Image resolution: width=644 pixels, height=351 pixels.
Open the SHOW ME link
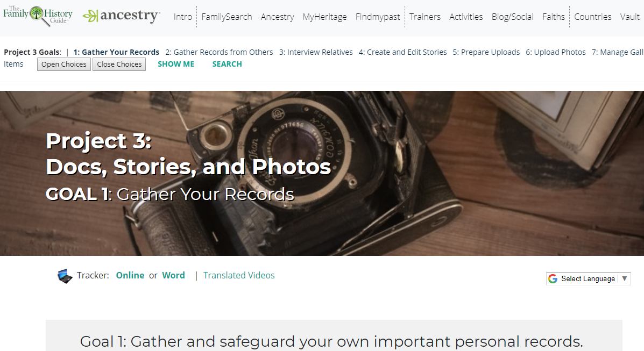click(x=176, y=64)
